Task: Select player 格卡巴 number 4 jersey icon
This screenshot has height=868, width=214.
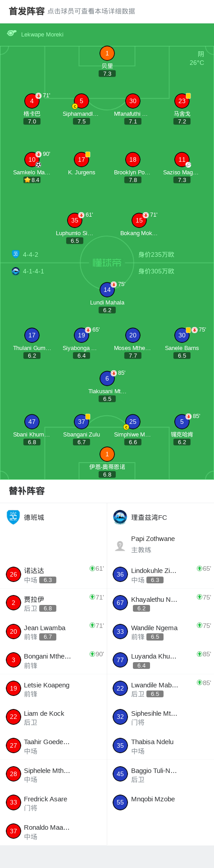Action: pyautogui.click(x=32, y=101)
